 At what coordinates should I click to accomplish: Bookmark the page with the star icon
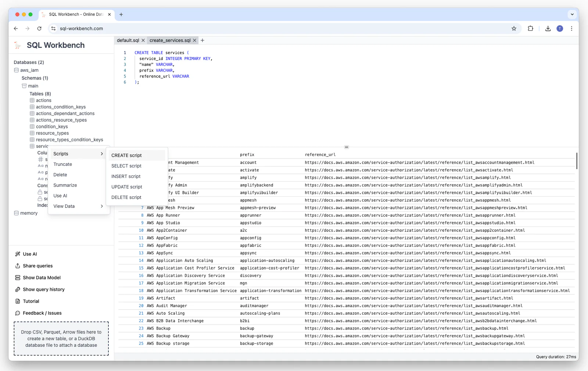tap(514, 28)
